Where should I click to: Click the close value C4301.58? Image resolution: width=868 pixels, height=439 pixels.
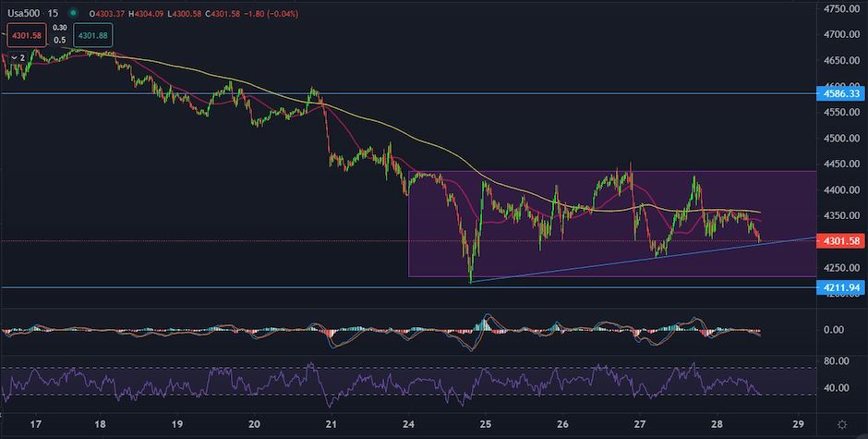(x=223, y=14)
